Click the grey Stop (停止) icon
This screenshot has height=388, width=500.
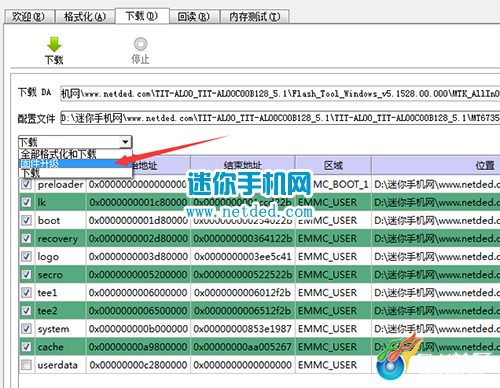[140, 44]
